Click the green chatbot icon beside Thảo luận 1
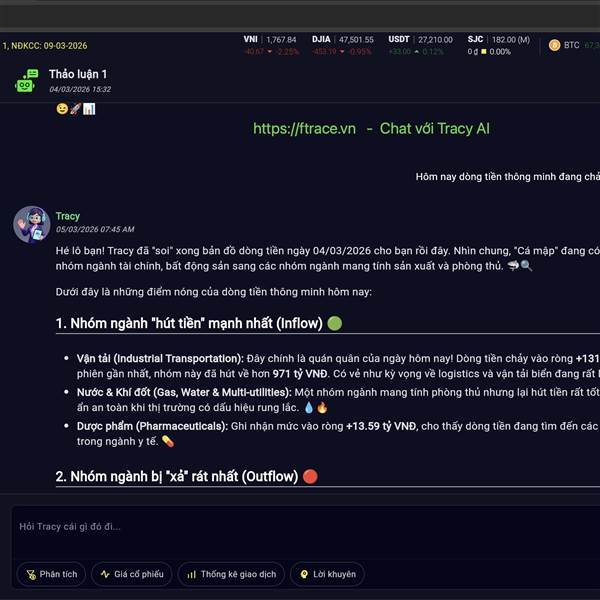Screen dimensions: 600x600 pos(26,81)
